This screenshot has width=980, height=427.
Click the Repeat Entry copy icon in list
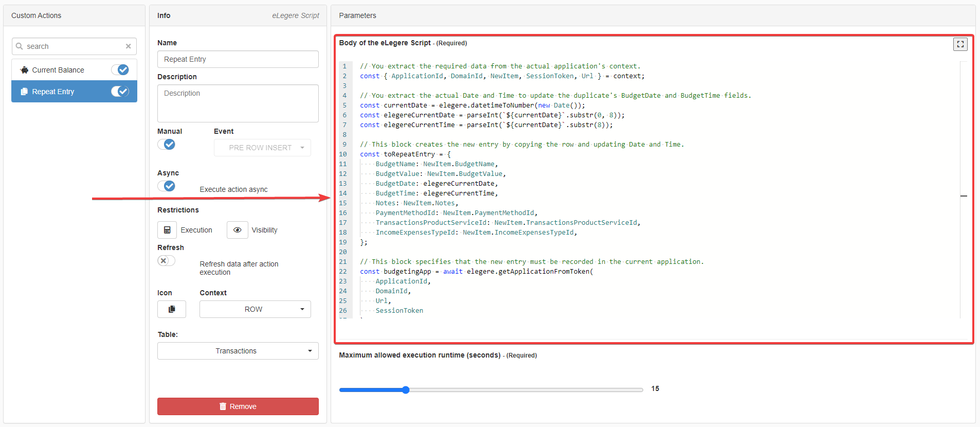24,92
